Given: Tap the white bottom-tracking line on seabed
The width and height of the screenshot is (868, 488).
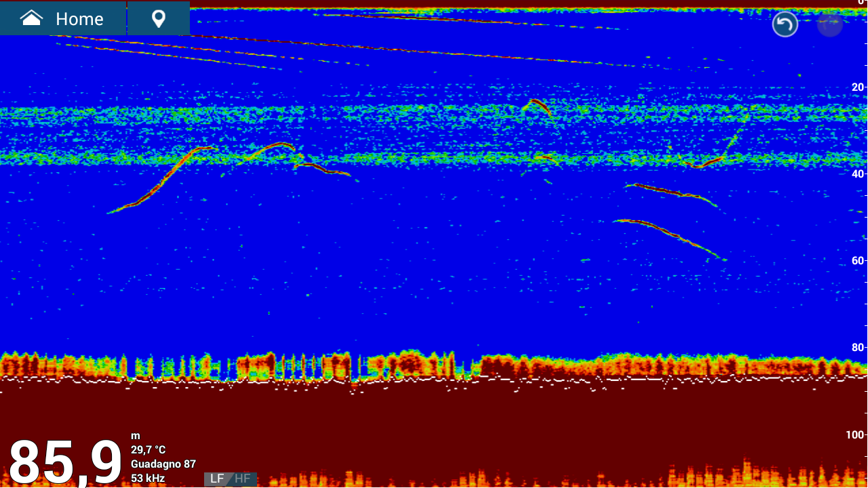Looking at the screenshot, I should [434, 381].
